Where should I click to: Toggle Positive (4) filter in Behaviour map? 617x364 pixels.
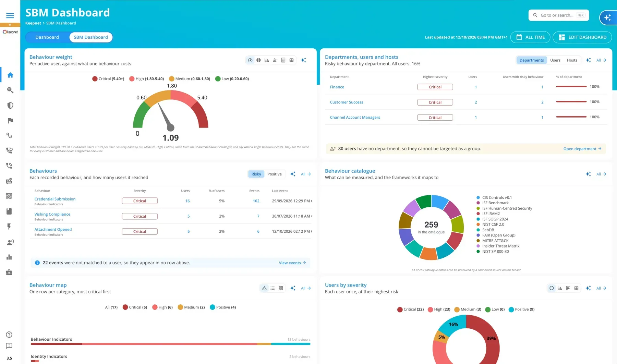click(x=223, y=307)
